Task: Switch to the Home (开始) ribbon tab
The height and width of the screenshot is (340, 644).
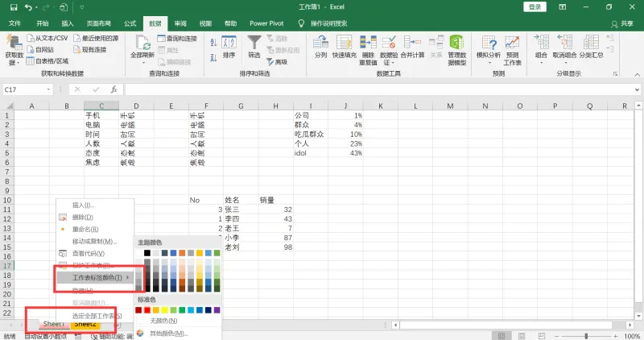Action: pyautogui.click(x=43, y=23)
